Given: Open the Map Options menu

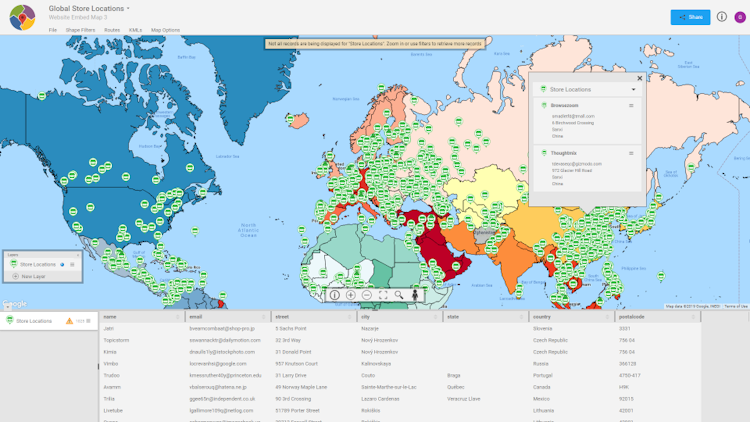Looking at the screenshot, I should click(x=165, y=30).
